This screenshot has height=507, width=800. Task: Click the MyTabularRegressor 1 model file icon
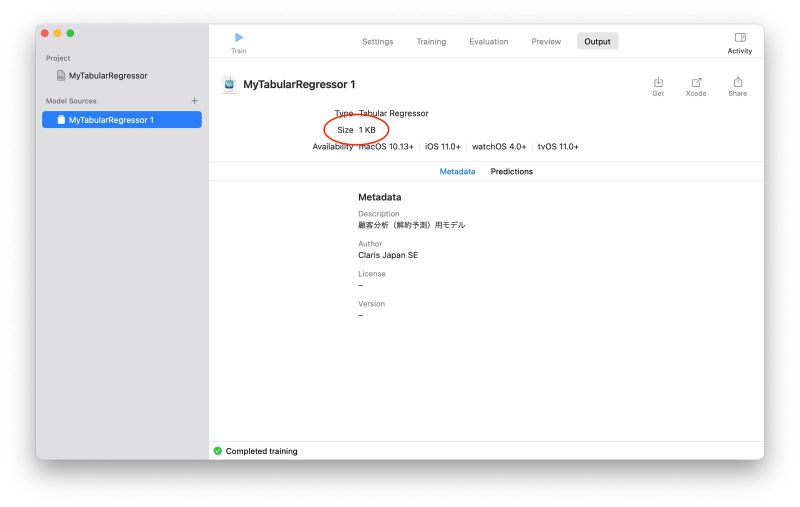coord(229,84)
